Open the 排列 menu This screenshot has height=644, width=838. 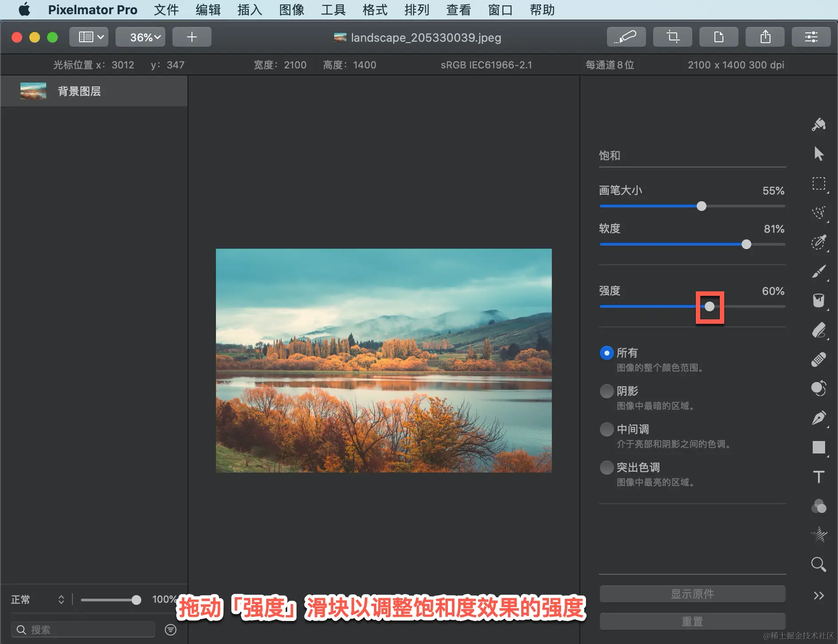[417, 10]
